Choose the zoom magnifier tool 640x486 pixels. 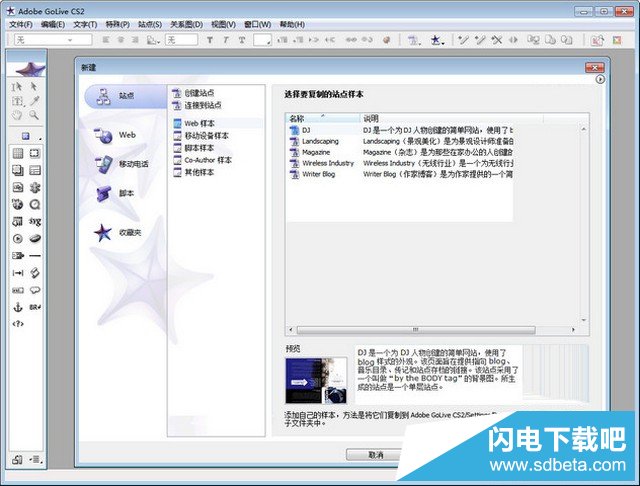coord(34,115)
